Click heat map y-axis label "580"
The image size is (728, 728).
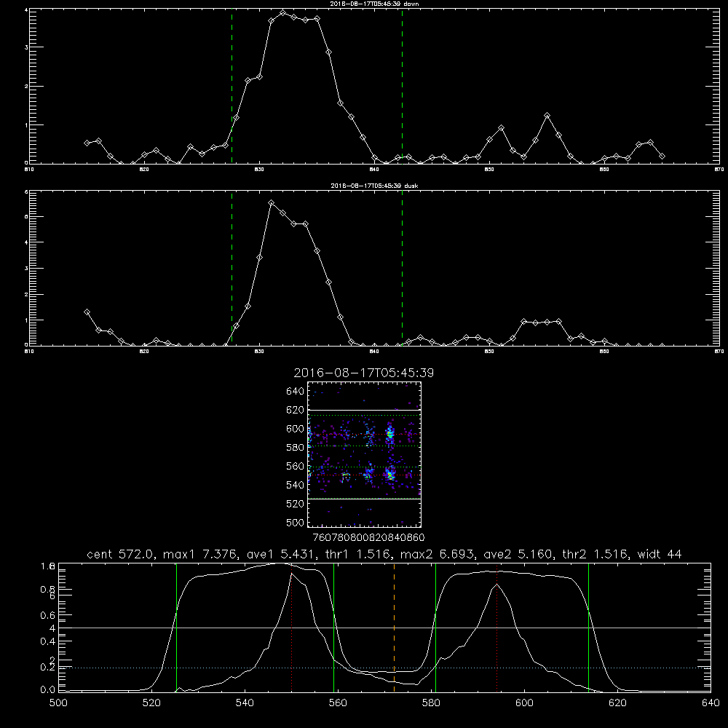coord(296,447)
